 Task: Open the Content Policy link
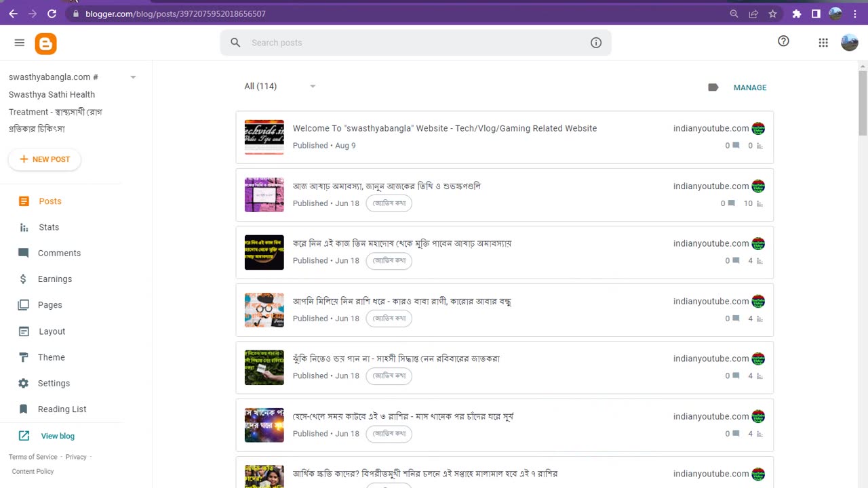pyautogui.click(x=33, y=471)
